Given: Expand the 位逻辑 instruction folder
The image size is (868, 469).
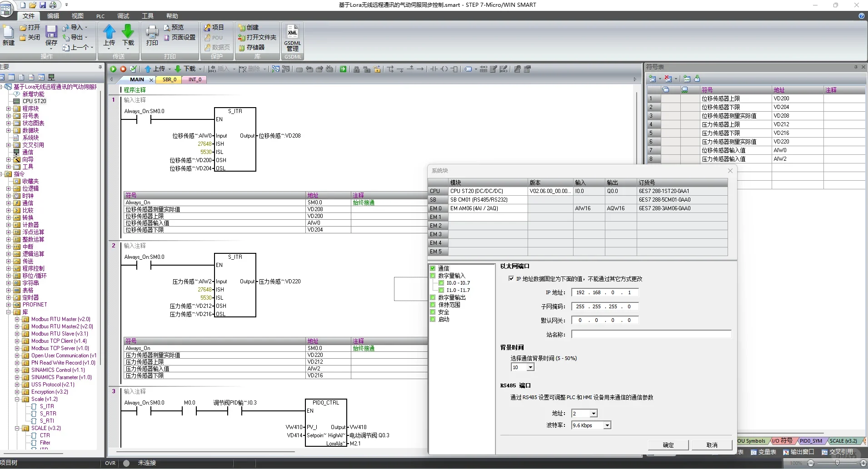Looking at the screenshot, I should (8, 188).
